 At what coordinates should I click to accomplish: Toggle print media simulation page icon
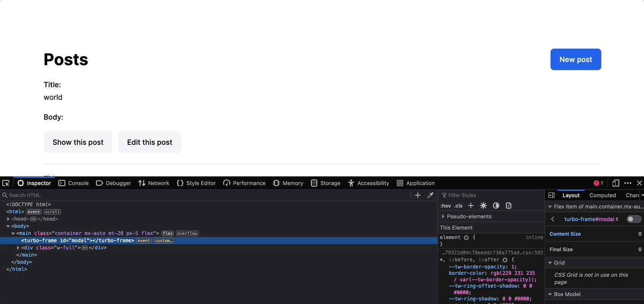509,206
